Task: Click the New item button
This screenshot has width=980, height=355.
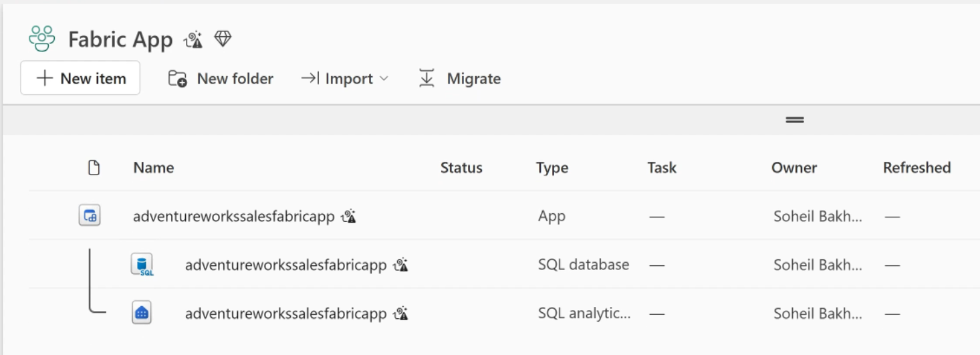Action: pos(80,78)
